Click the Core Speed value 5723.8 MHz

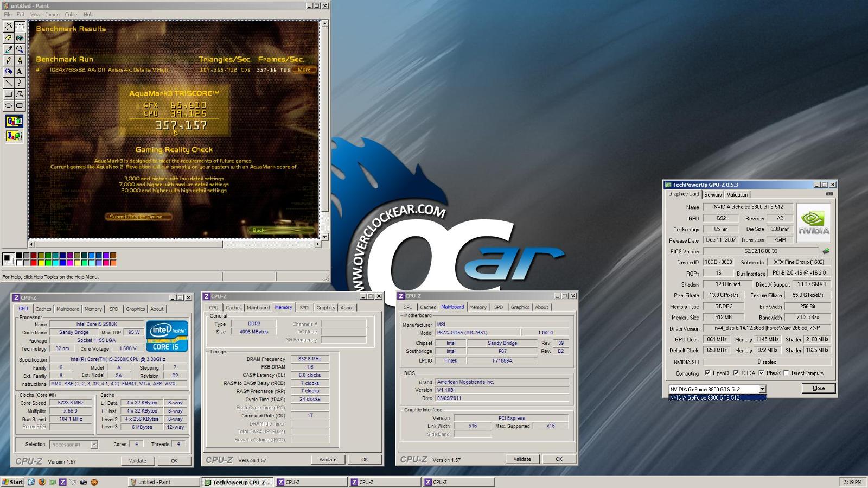pos(71,403)
